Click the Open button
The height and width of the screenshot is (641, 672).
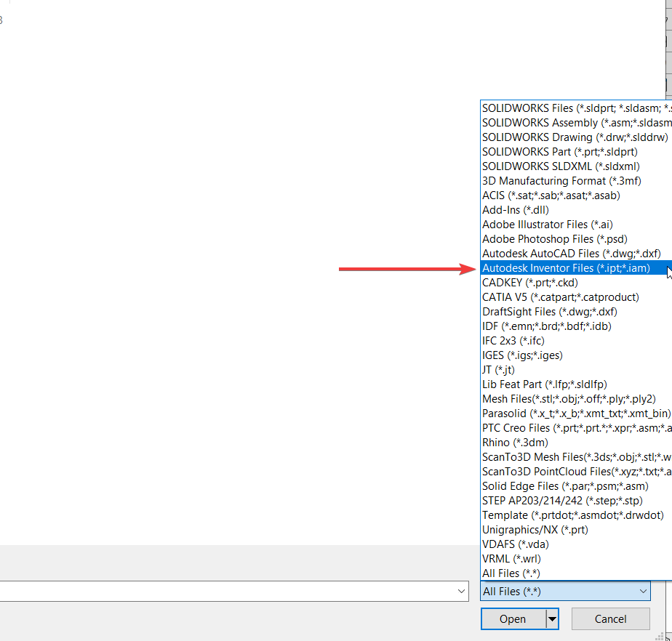tap(513, 619)
